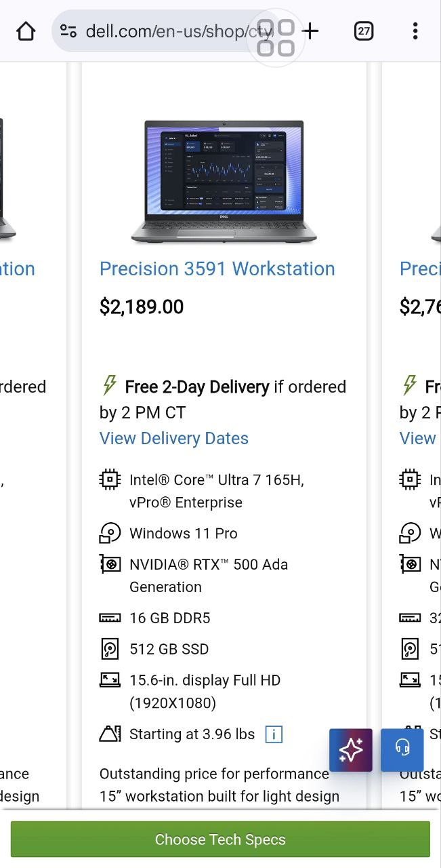Screen dimensions: 441x868
Task: Open the tab switcher showing 27 tabs
Action: [x=364, y=31]
